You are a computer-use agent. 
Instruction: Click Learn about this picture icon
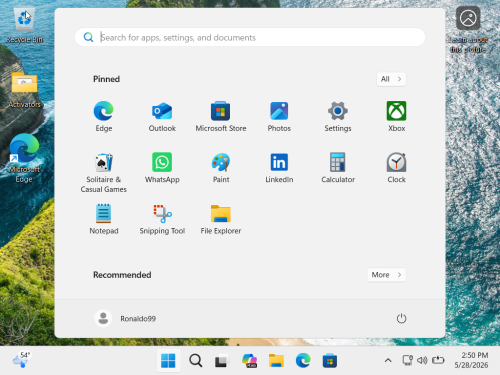[x=468, y=30]
